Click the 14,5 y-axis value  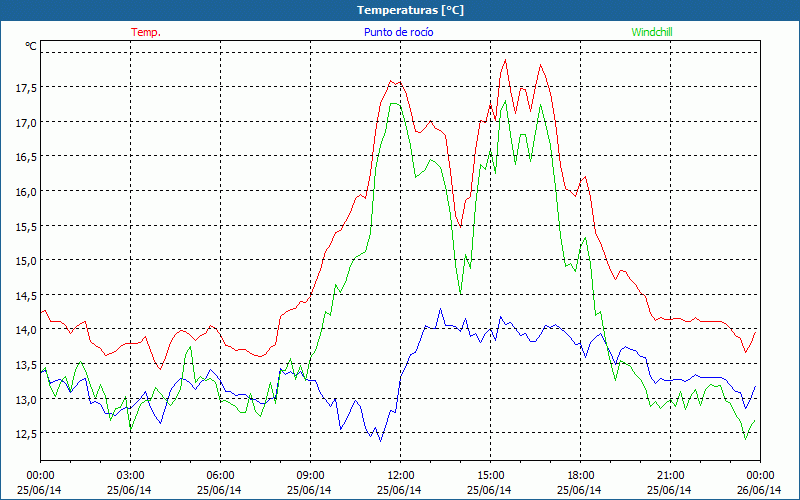click(27, 295)
